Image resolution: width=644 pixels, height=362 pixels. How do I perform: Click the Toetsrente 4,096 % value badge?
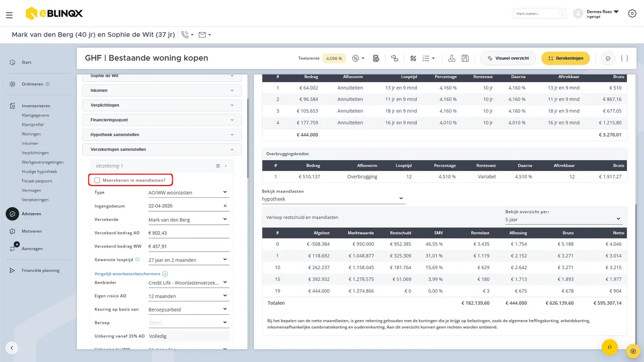pos(334,58)
